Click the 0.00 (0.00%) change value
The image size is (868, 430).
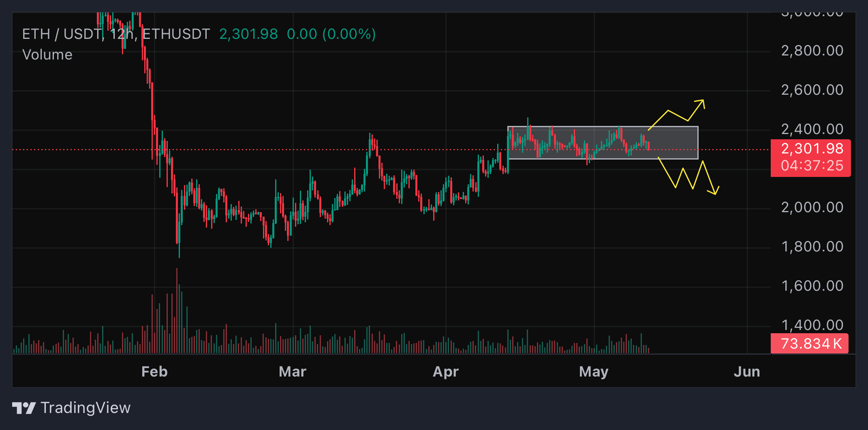(x=331, y=34)
